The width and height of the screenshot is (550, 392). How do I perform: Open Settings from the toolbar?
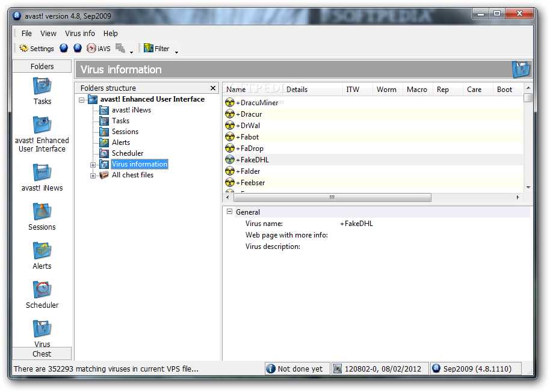coord(37,48)
